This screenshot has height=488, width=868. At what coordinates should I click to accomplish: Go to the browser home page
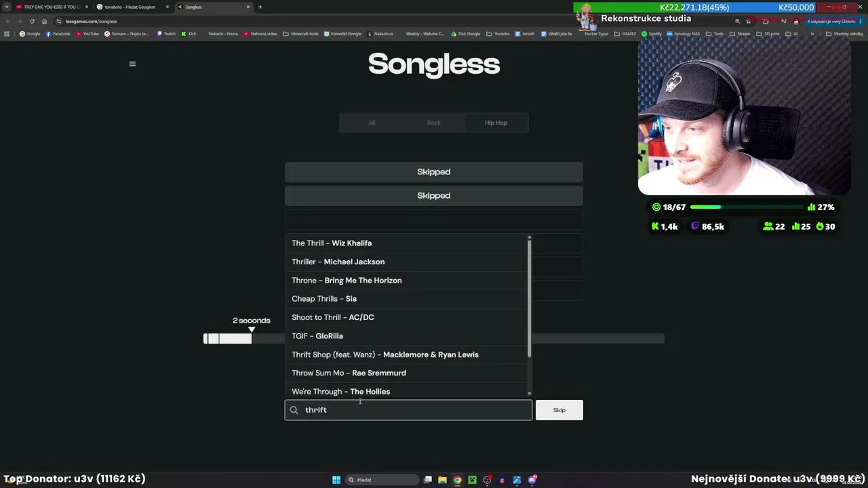pyautogui.click(x=45, y=21)
